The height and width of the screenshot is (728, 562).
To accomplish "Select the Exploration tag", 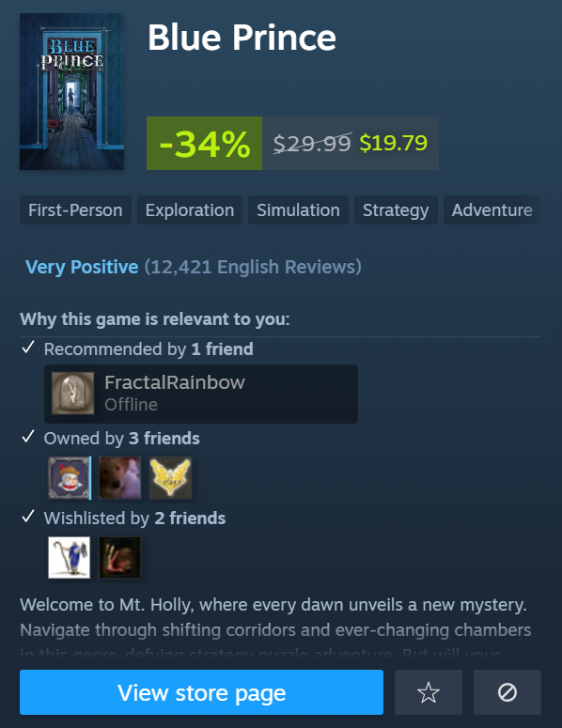I will (x=190, y=210).
